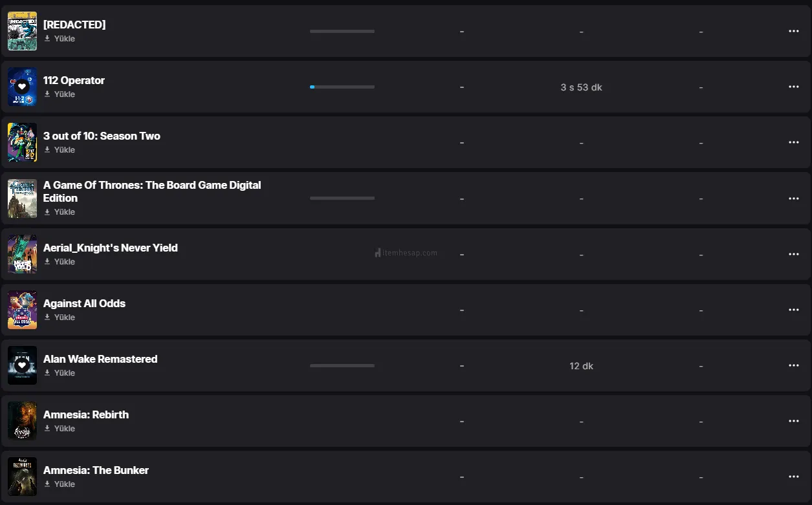Expand options menu for A Game Of Thrones

(794, 199)
